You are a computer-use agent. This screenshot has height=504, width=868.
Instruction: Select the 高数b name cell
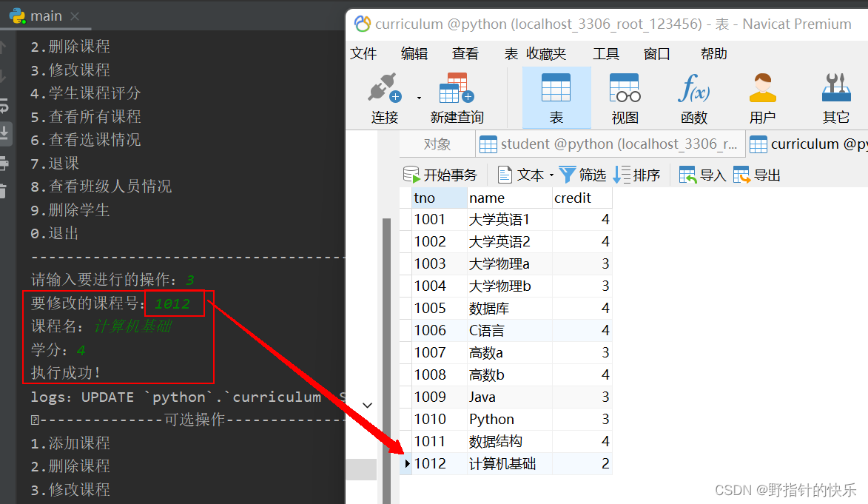510,374
